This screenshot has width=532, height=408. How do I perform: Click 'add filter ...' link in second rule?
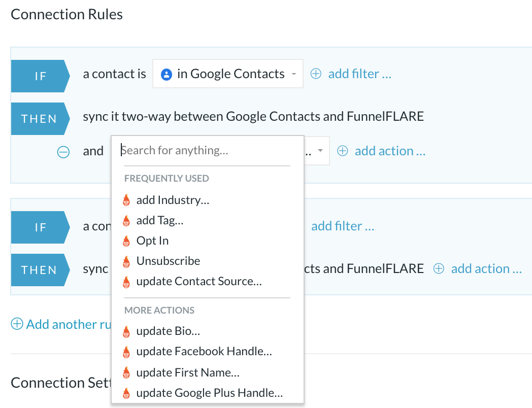(x=343, y=226)
